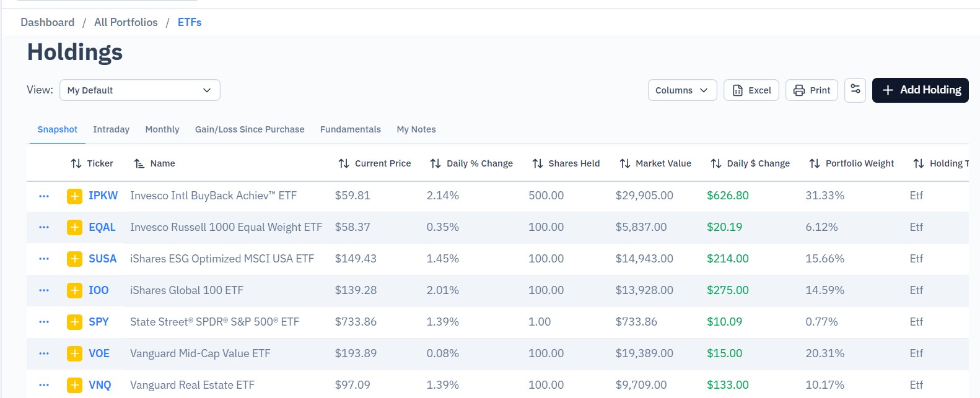Image resolution: width=980 pixels, height=398 pixels.
Task: Sort by the Ticker column arrows
Action: coord(76,163)
